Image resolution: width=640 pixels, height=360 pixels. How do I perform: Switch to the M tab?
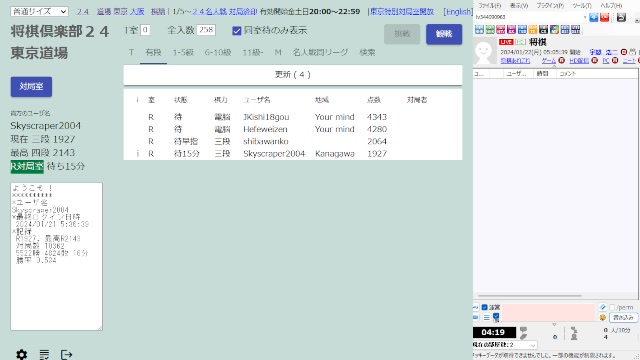[278, 52]
